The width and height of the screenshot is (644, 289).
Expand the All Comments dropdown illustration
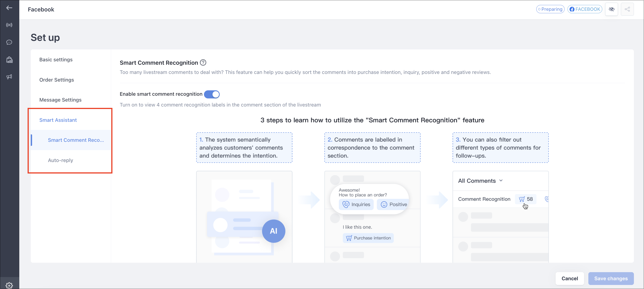tap(480, 180)
